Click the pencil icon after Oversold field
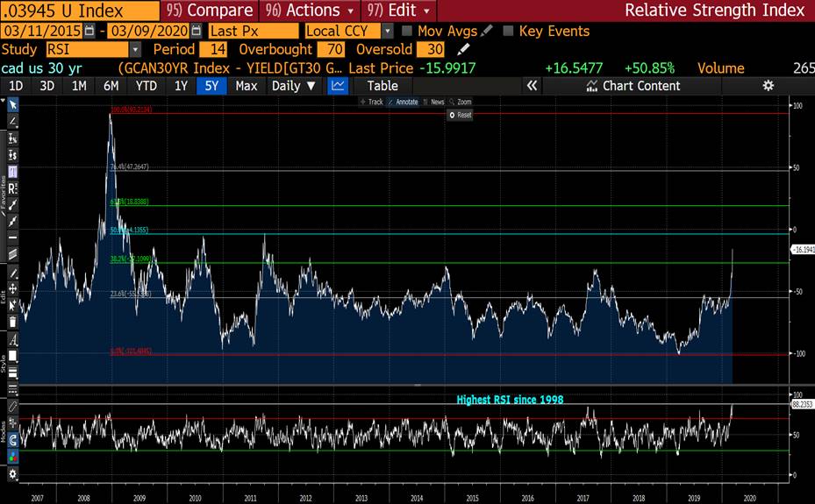The image size is (815, 504). click(x=463, y=49)
